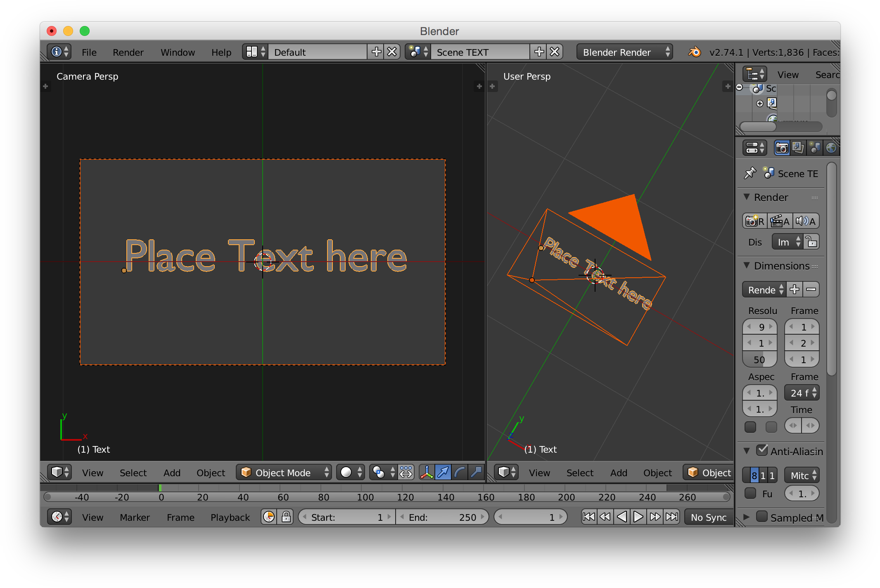The image size is (880, 588).
Task: Open the Timeline editor type selector
Action: pyautogui.click(x=59, y=517)
